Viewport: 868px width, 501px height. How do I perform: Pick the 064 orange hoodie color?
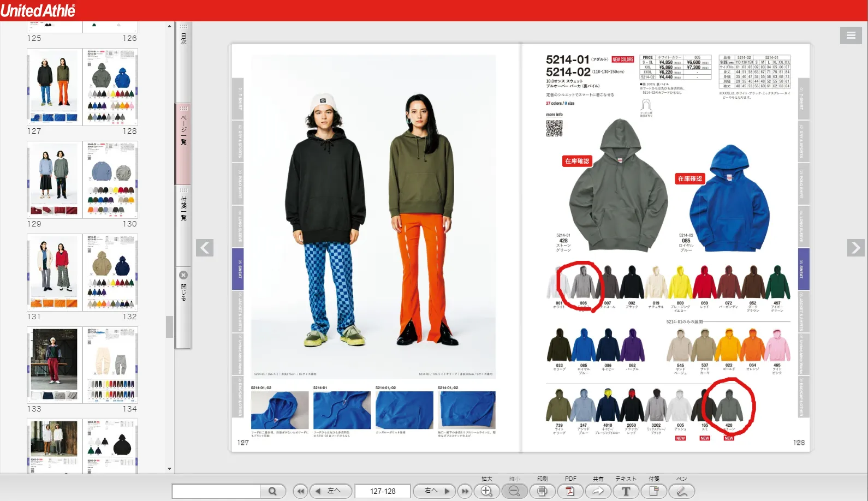(753, 345)
